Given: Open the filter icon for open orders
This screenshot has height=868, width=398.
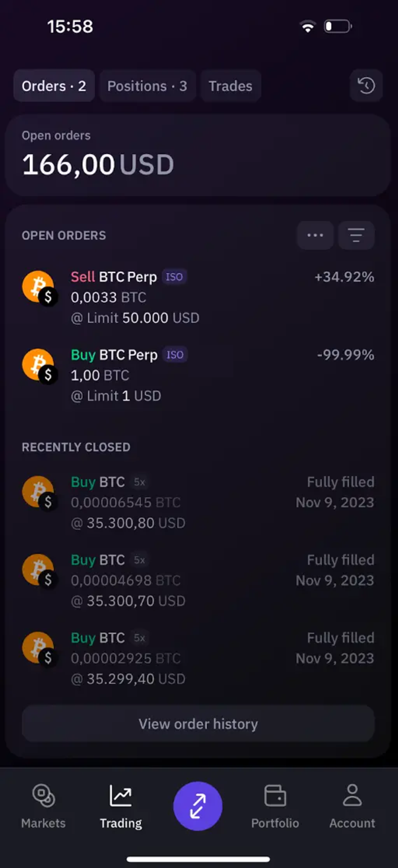Looking at the screenshot, I should pos(356,235).
